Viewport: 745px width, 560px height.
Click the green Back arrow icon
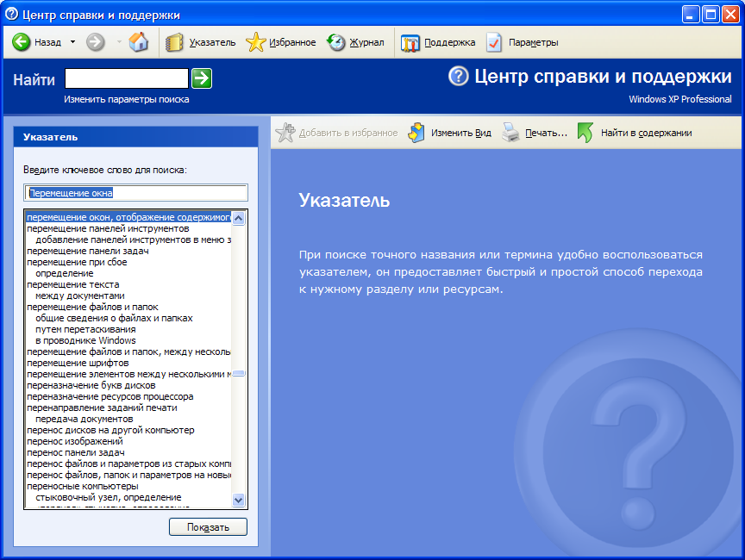21,42
